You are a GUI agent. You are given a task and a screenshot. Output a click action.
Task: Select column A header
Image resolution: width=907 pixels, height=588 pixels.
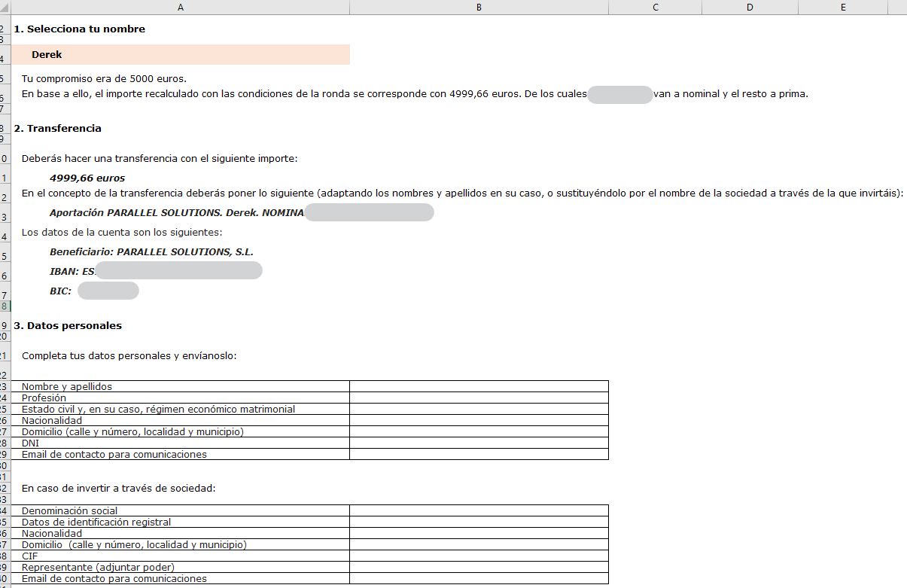point(181,7)
